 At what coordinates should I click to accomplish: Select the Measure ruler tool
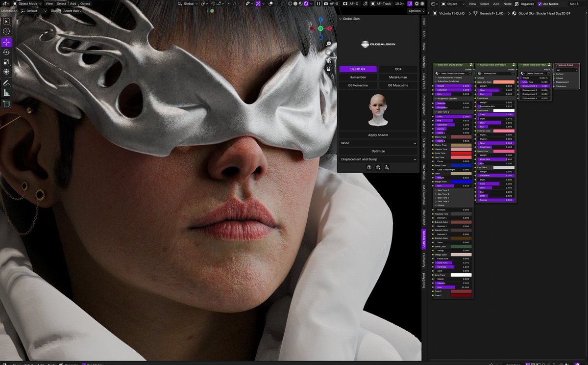coord(6,93)
